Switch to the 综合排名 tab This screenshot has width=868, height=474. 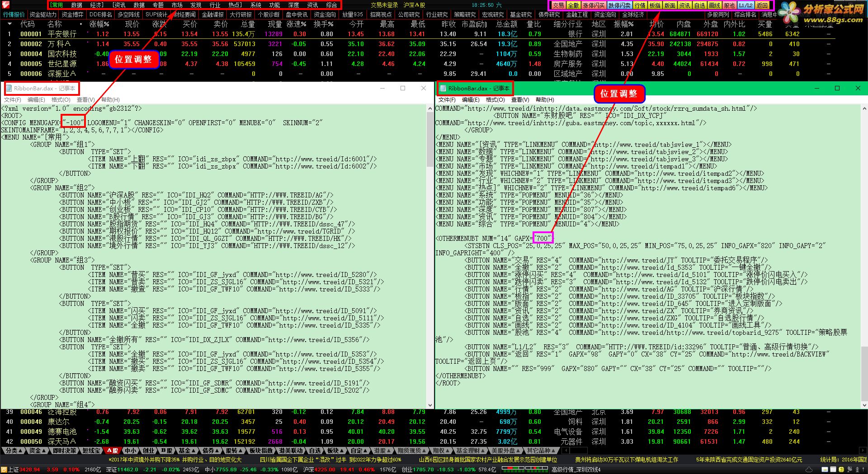coord(745,14)
